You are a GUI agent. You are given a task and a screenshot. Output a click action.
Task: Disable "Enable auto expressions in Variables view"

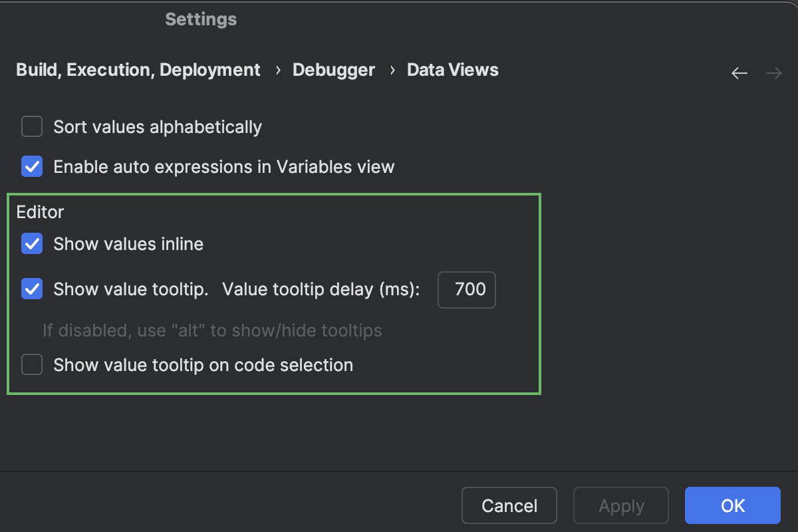(x=31, y=166)
